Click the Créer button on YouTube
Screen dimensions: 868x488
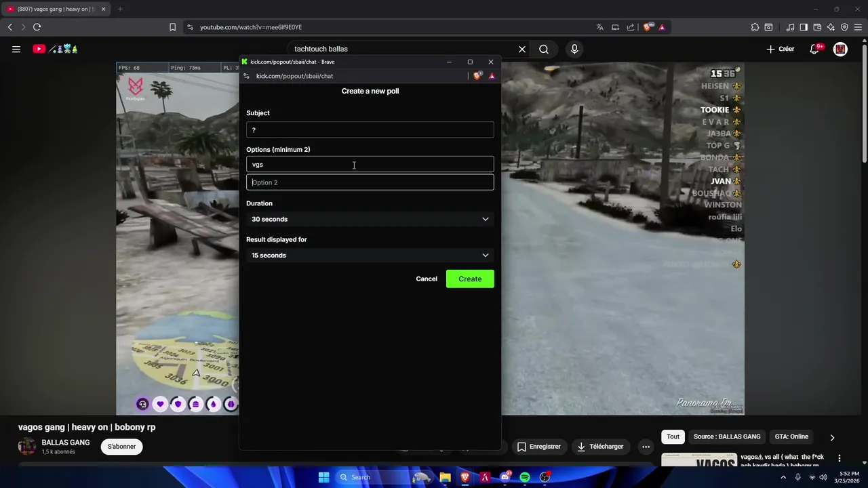pos(781,49)
